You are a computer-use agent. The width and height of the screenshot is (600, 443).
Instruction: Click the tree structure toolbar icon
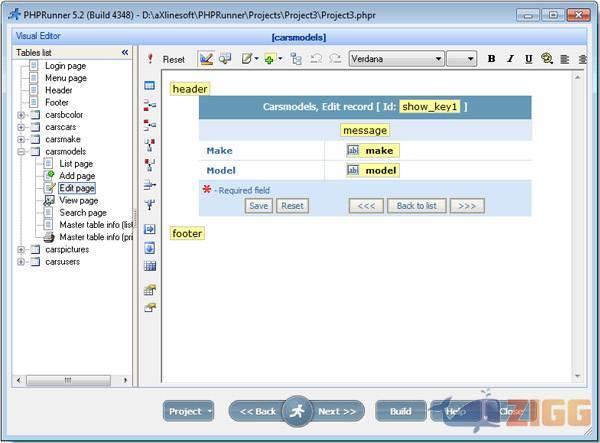pos(296,59)
